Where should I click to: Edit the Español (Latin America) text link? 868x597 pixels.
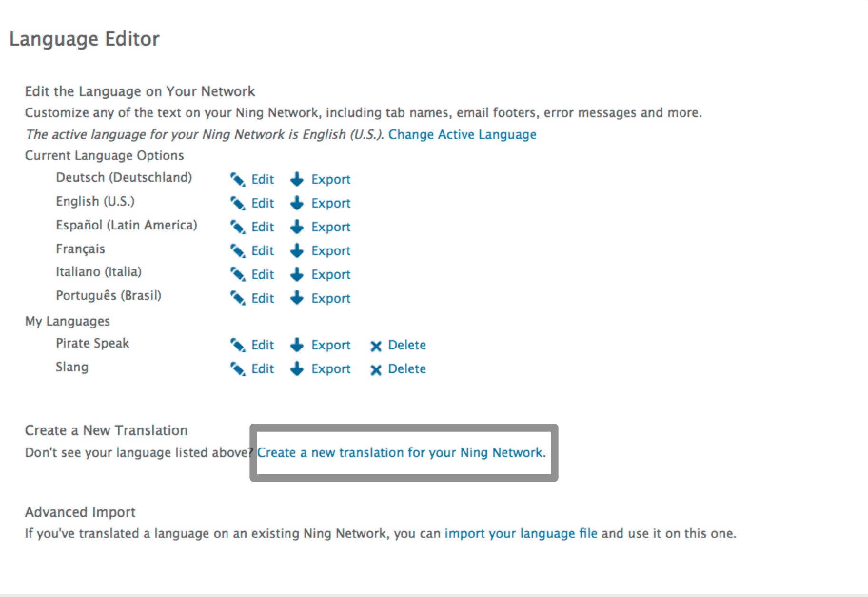tap(263, 227)
